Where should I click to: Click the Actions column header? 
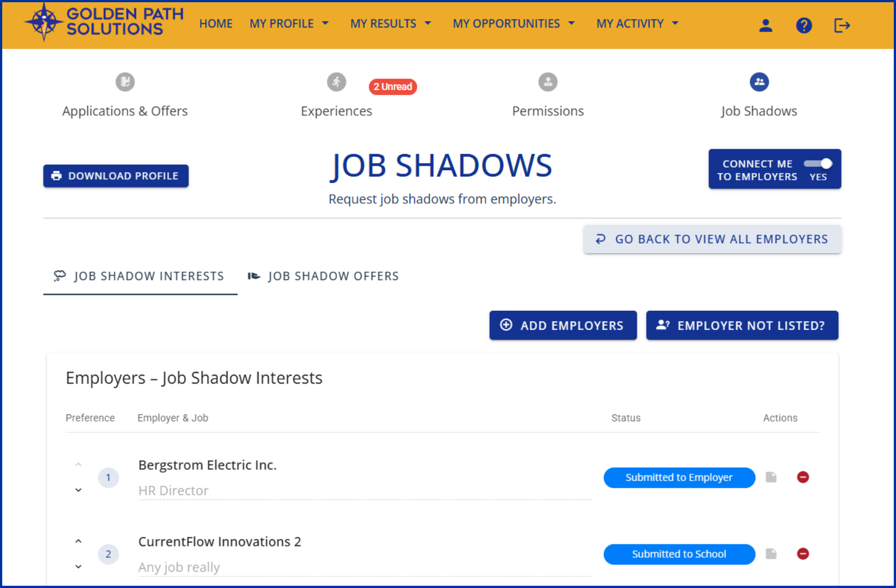tap(780, 418)
